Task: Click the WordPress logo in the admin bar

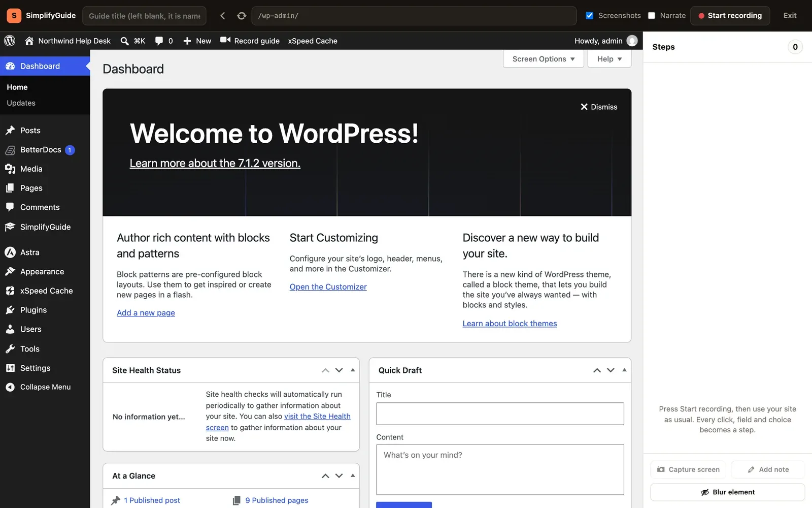Action: (x=10, y=41)
